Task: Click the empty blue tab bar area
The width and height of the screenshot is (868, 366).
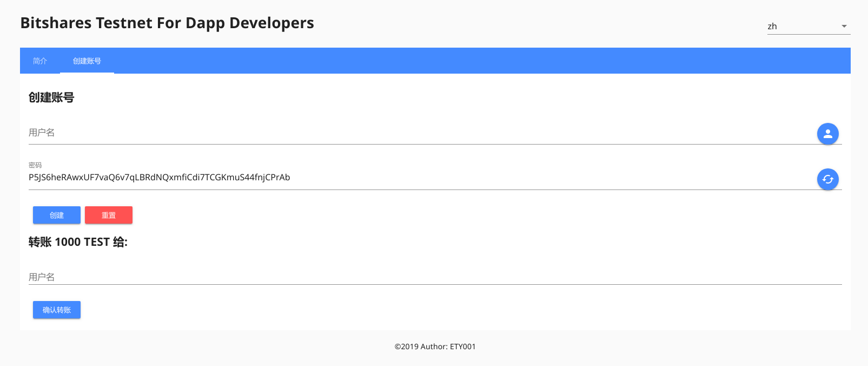Action: (x=481, y=61)
